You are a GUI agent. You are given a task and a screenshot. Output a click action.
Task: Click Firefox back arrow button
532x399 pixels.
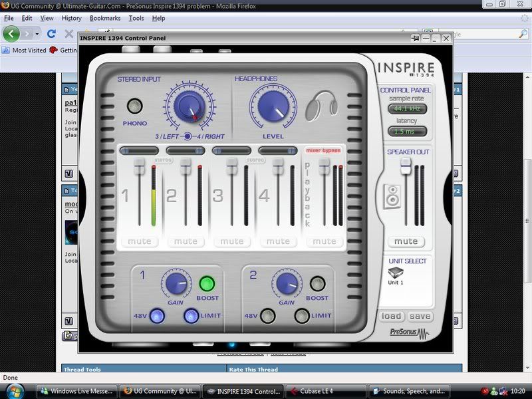12,33
